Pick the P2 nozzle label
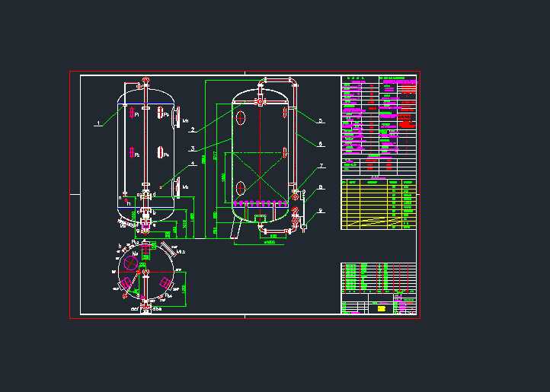 pyautogui.click(x=137, y=155)
